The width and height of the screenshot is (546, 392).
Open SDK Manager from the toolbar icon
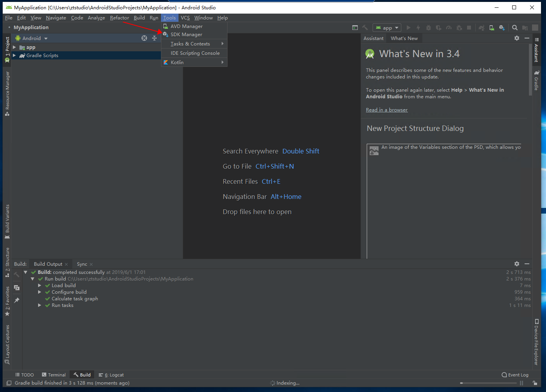[x=502, y=28]
